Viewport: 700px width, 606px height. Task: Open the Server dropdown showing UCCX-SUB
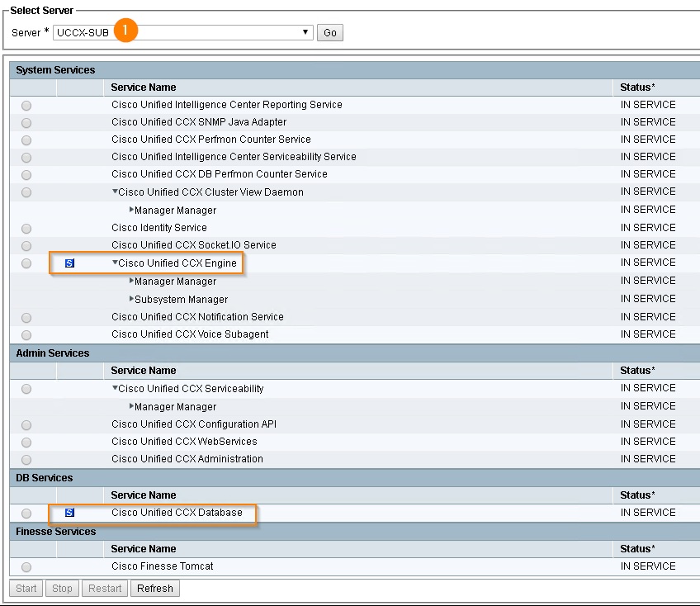183,32
